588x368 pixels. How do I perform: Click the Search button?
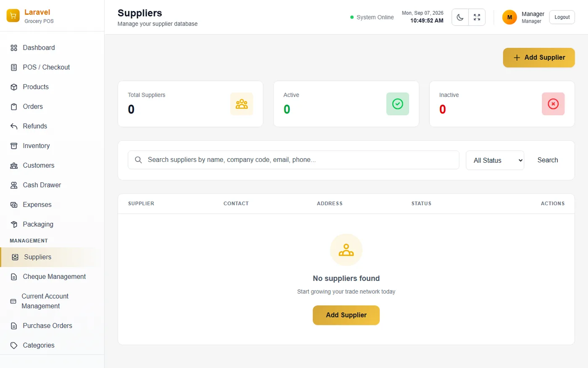[x=548, y=160]
